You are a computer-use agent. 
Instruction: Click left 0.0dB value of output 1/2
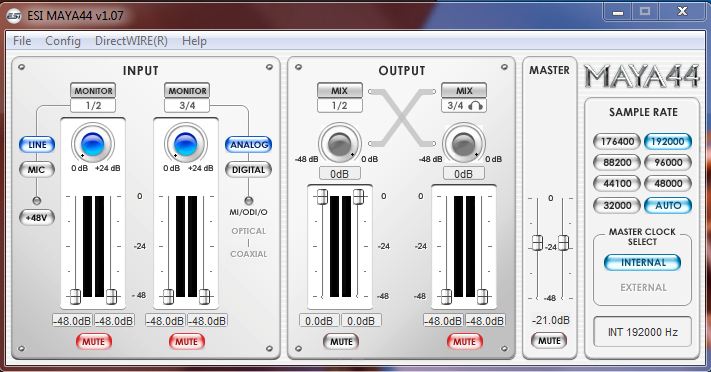click(x=319, y=321)
